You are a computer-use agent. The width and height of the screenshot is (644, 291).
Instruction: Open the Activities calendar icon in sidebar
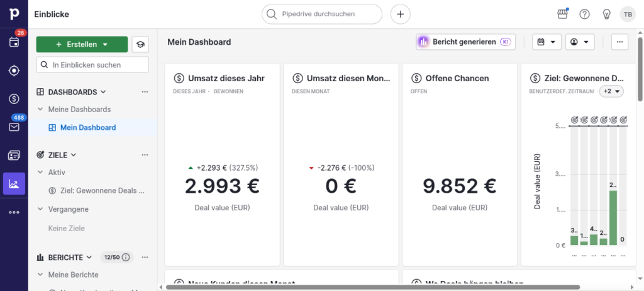click(14, 42)
